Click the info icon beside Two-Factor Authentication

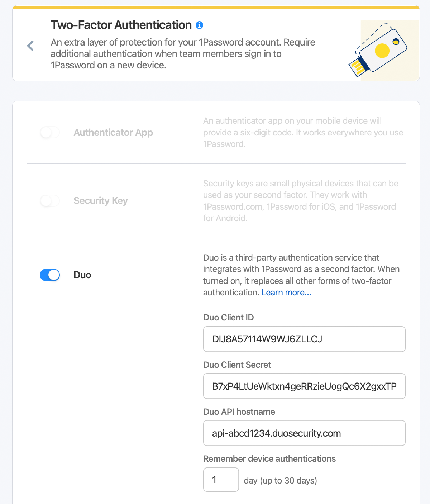pos(200,25)
